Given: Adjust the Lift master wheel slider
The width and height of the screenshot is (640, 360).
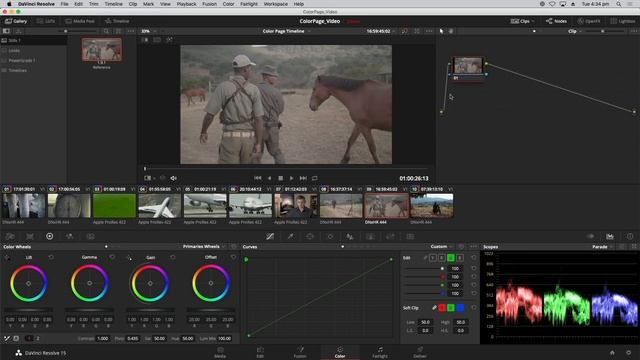Looking at the screenshot, I should [x=29, y=310].
